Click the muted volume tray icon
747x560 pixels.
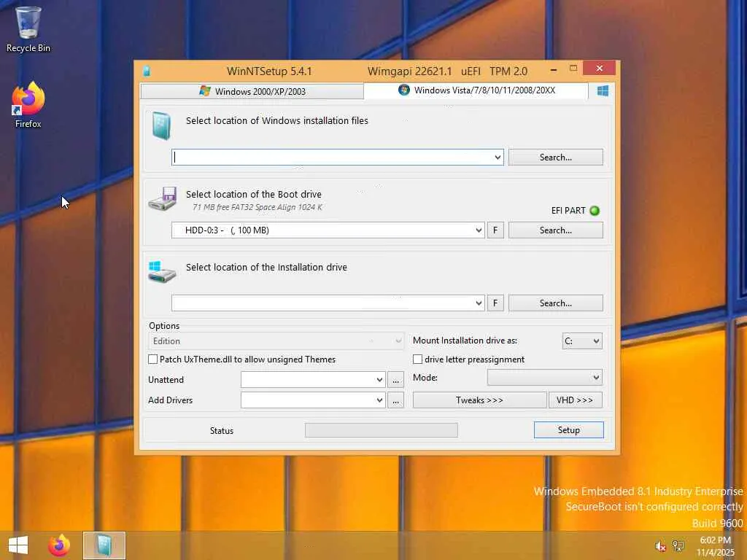coord(659,545)
